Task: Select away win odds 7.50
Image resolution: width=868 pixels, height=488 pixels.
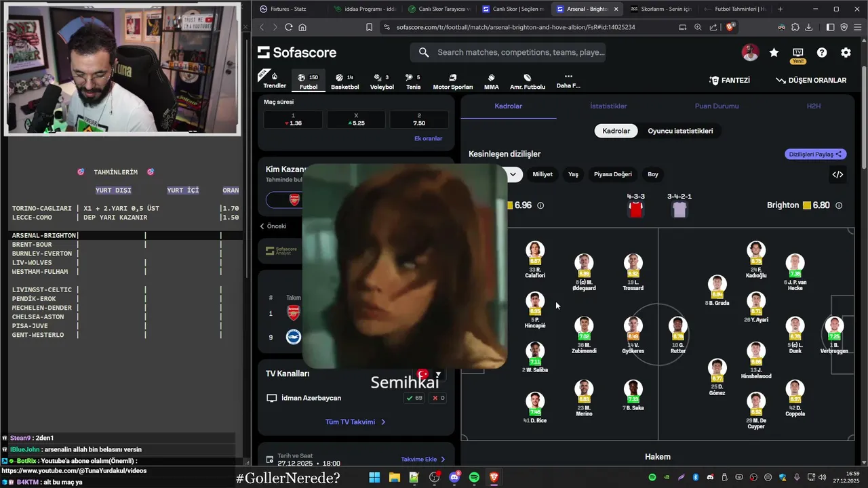Action: [x=419, y=120]
